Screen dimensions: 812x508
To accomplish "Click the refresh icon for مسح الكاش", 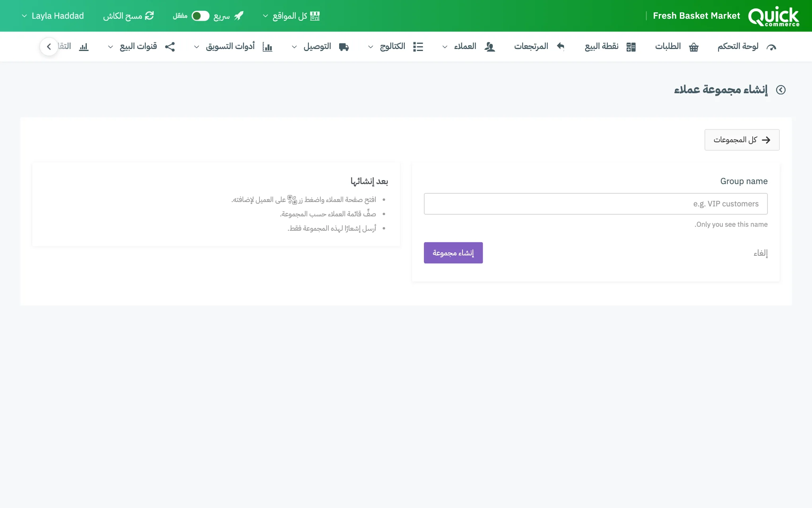I will tap(149, 16).
